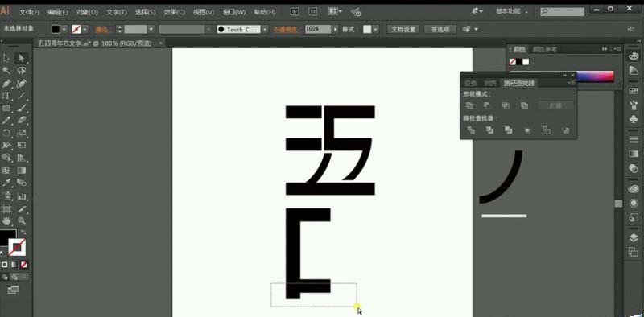The image size is (644, 317).
Task: Select the Artboard tool
Action: (6, 208)
